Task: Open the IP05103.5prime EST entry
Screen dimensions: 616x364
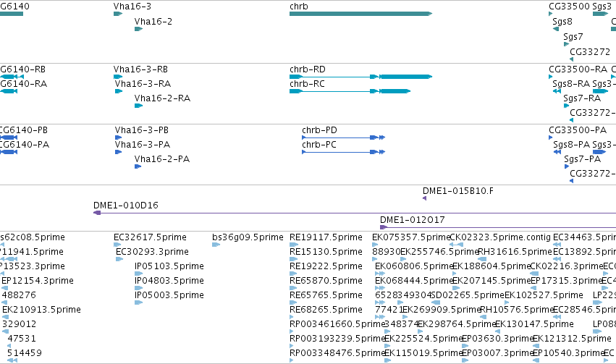Action: (169, 266)
